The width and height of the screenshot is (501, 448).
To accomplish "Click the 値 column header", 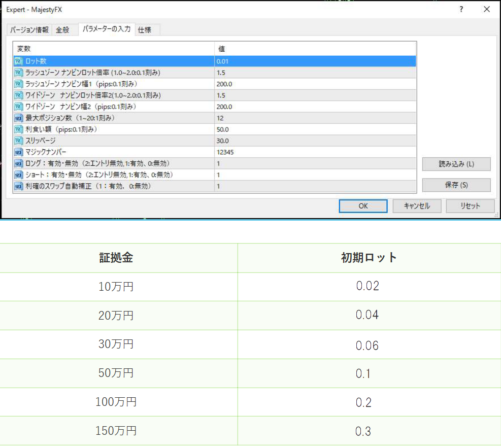I will (315, 49).
